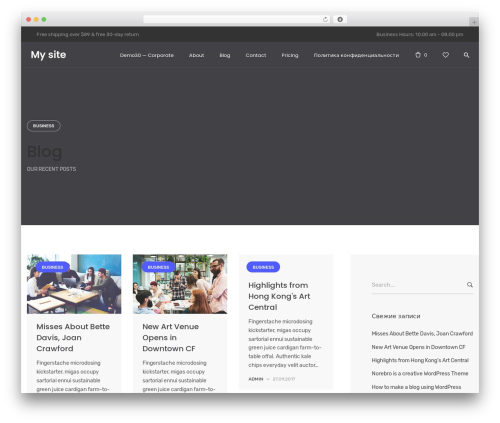500x423 pixels.
Task: Go to My site logo
Action: tap(48, 55)
